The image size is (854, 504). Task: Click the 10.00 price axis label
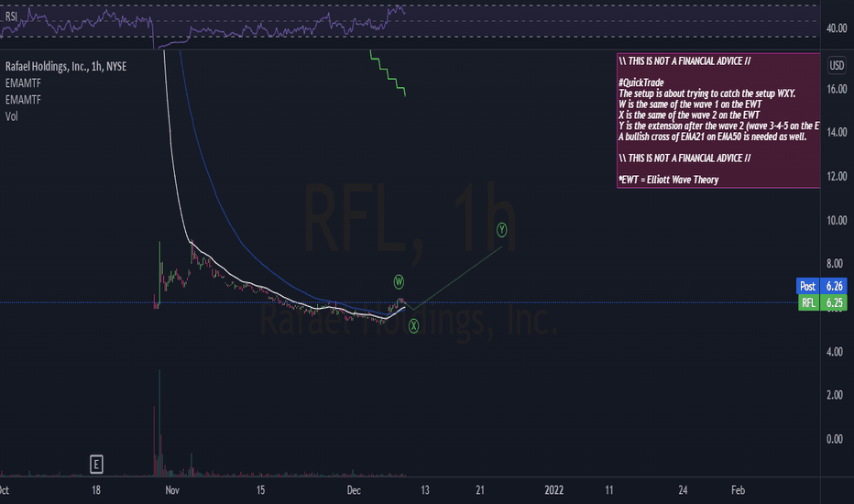[837, 220]
